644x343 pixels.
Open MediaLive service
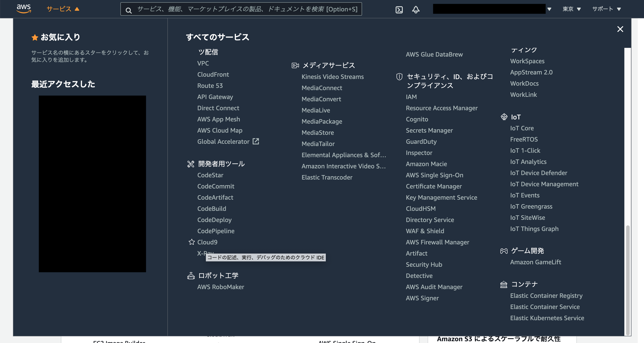[x=316, y=110]
